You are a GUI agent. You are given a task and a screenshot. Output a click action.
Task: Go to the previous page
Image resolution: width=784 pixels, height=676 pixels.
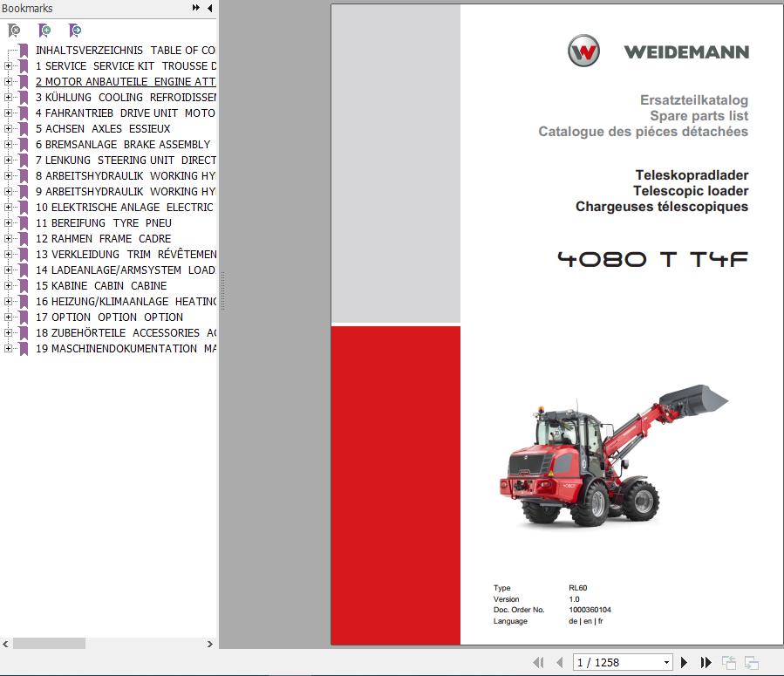[x=560, y=663]
